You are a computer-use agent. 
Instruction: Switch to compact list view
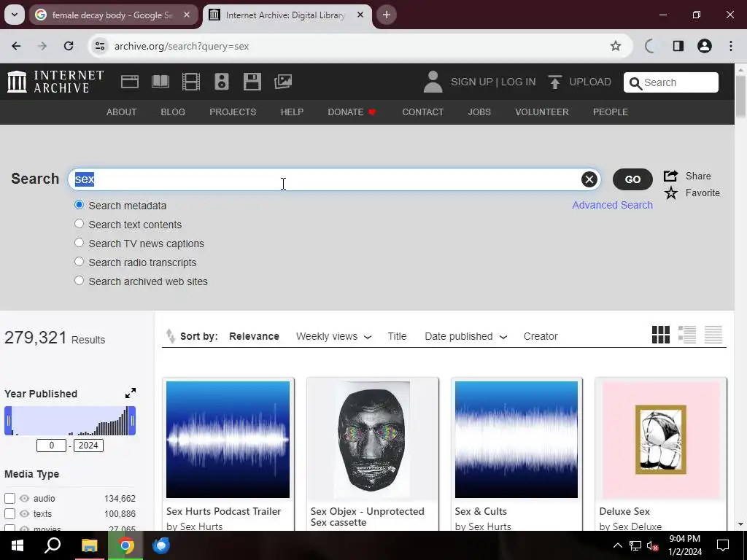[x=713, y=335]
